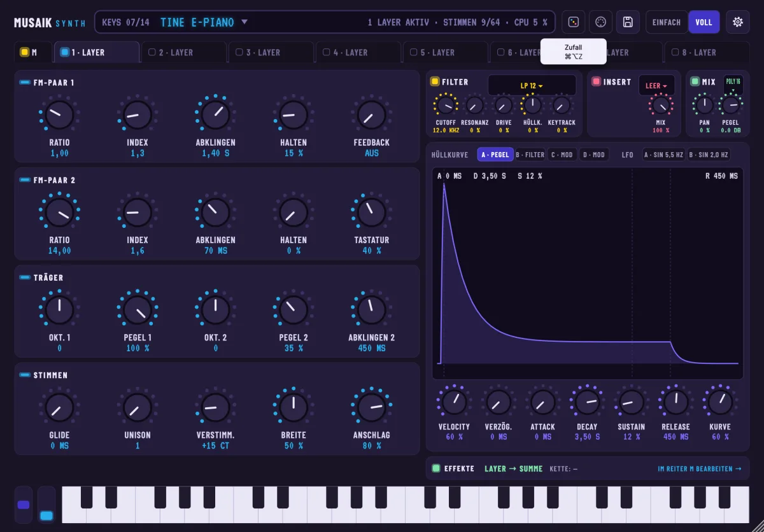Screen dimensions: 764x532
Task: Click the filter DRIVE knob
Action: [504, 105]
